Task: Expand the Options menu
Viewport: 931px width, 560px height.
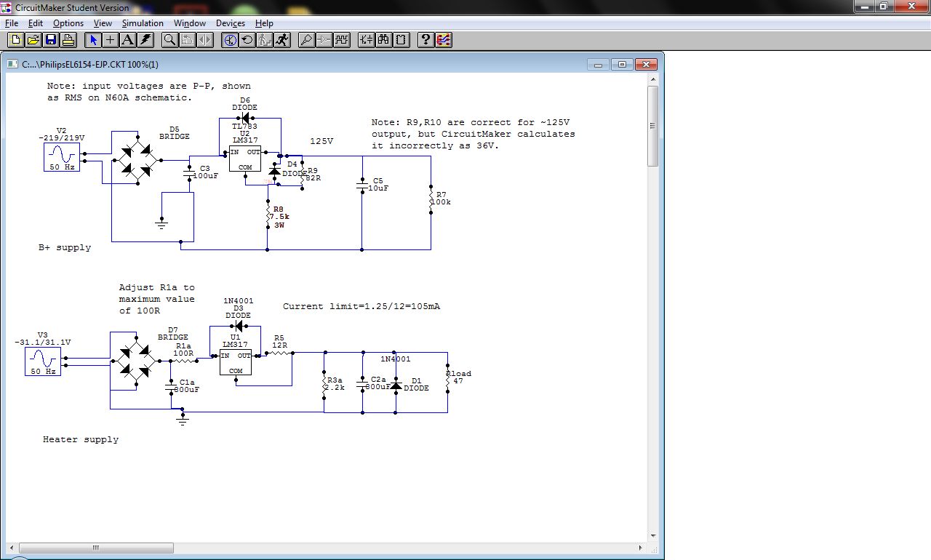Action: click(x=68, y=23)
